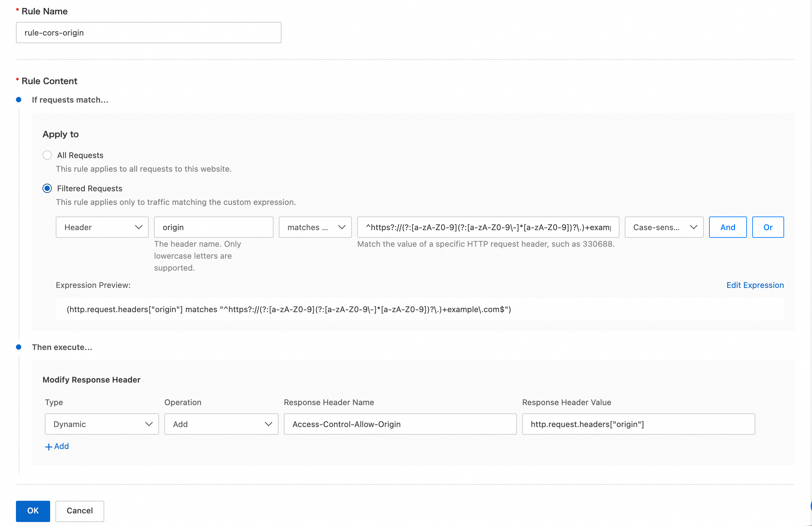
Task: Expand the matches operator dropdown
Action: [x=315, y=227]
